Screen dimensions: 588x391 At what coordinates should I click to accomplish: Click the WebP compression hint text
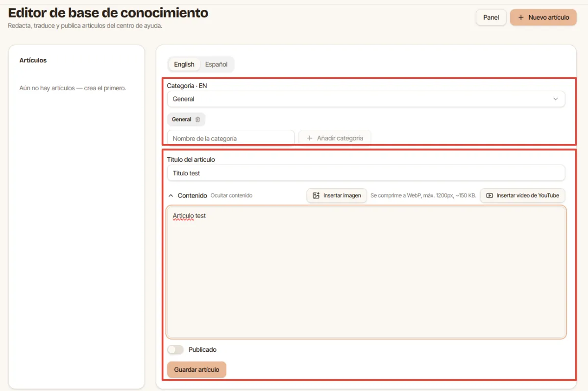click(x=423, y=195)
